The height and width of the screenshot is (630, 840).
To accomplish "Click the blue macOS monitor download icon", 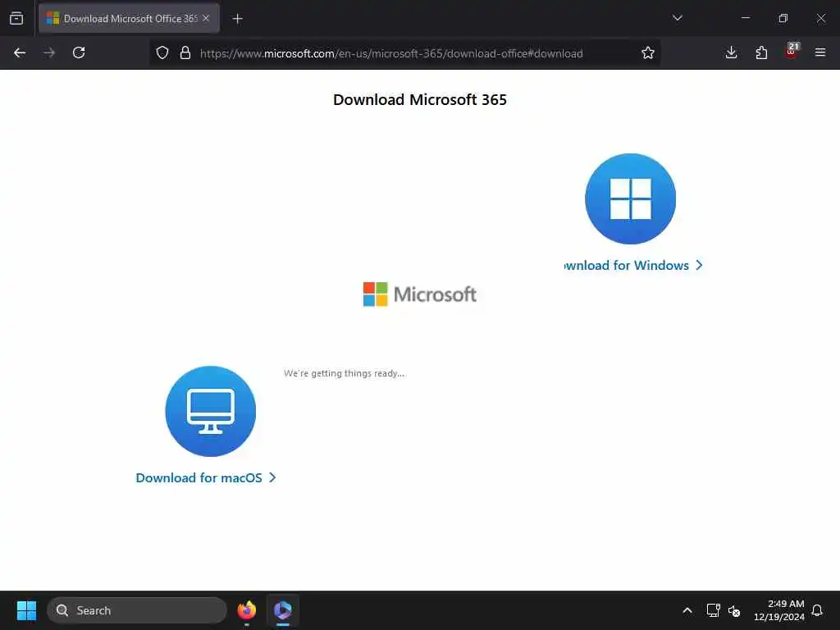I will tap(211, 412).
